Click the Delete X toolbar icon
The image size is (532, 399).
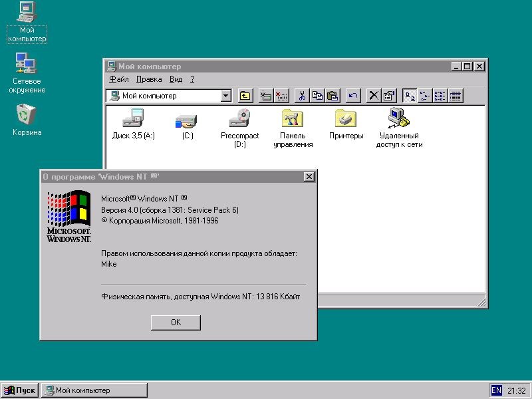(x=374, y=96)
